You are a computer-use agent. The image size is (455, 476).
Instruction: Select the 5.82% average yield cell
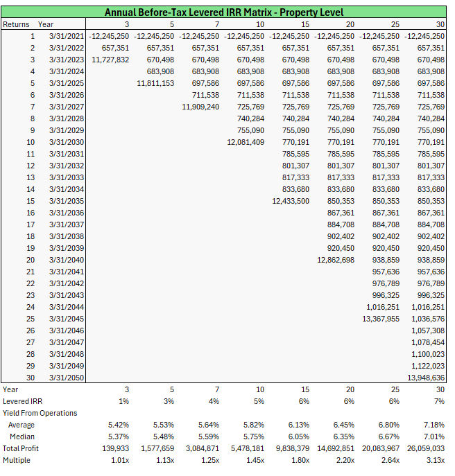tap(254, 425)
